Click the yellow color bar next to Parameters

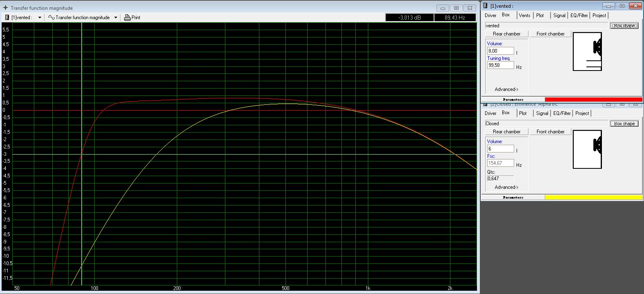coord(593,197)
